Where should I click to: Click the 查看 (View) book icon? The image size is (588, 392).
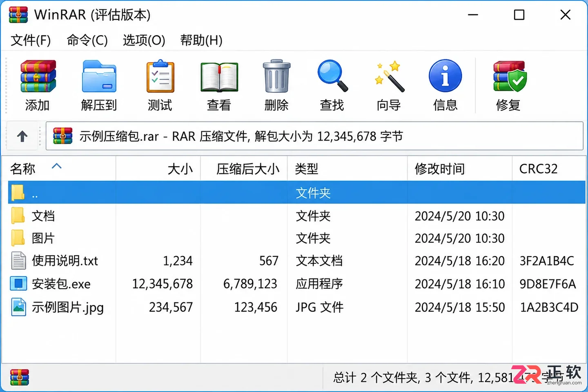point(219,77)
